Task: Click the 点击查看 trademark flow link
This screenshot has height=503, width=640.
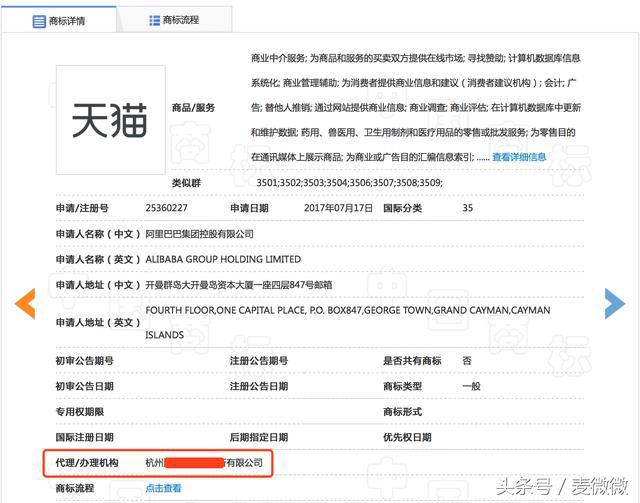Action: point(163,488)
